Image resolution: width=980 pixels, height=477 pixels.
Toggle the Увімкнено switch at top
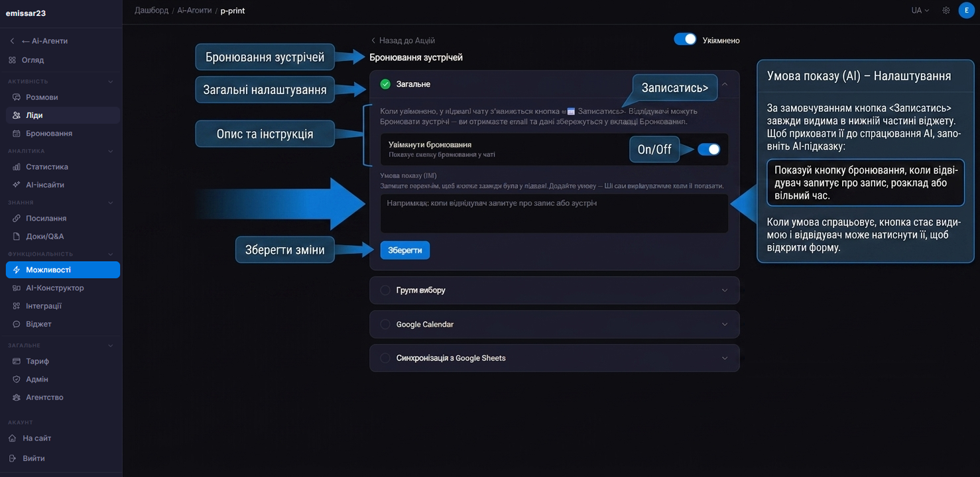click(685, 39)
